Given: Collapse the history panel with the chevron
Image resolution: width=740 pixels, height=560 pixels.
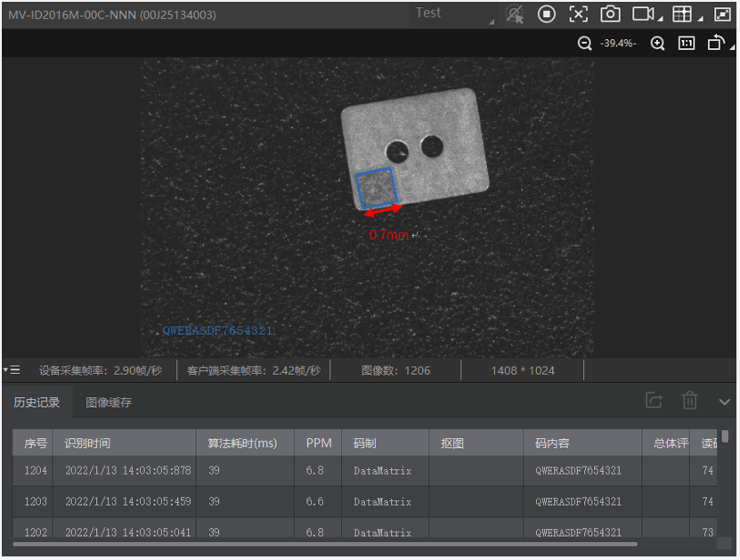Looking at the screenshot, I should [724, 402].
